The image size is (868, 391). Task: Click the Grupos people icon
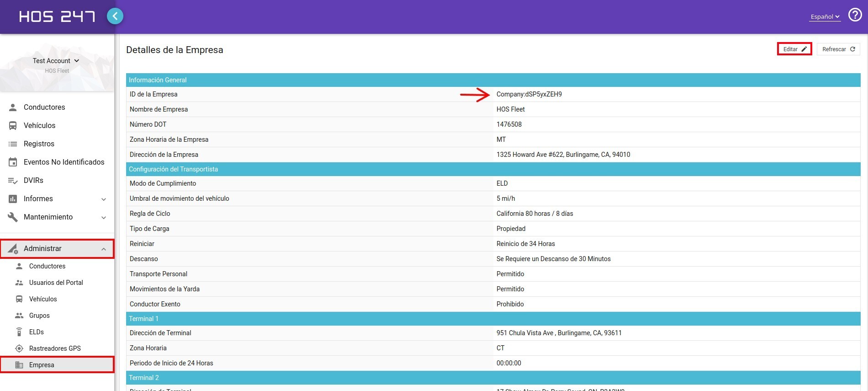pos(19,316)
